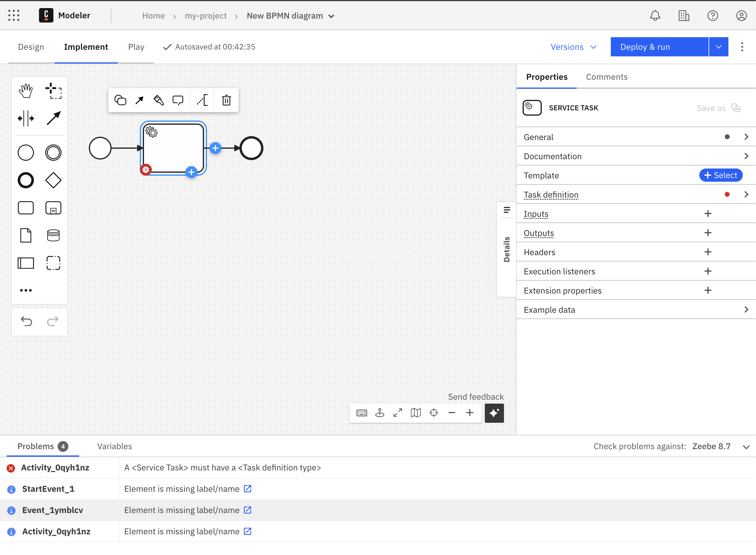Select the Problems tab
Screen dimensions: 756x555
(x=43, y=446)
